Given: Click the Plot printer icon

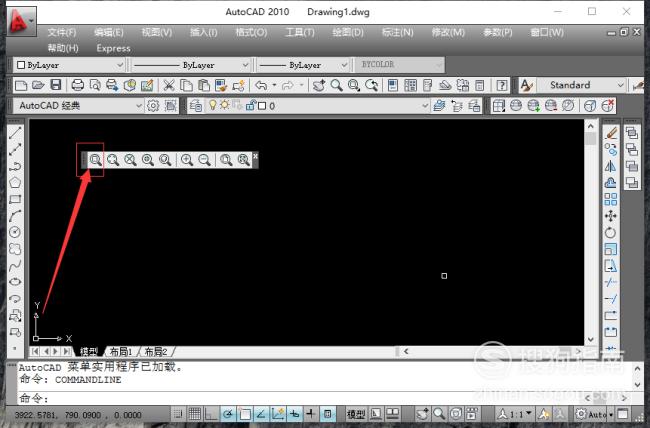Looking at the screenshot, I should click(x=78, y=85).
